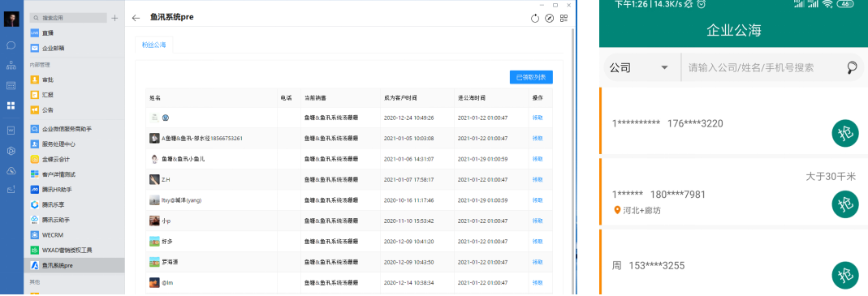Click the Z.H customer avatar
This screenshot has width=868, height=296.
(154, 179)
